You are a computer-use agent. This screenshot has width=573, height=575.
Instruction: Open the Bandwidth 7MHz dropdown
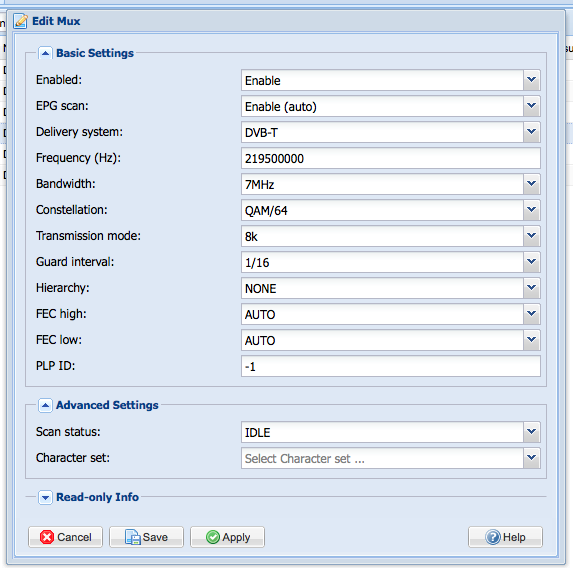tap(532, 184)
